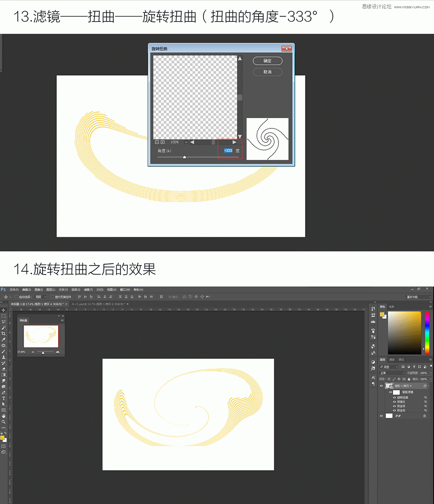Open the 类型 layer filter dropdown

388,367
